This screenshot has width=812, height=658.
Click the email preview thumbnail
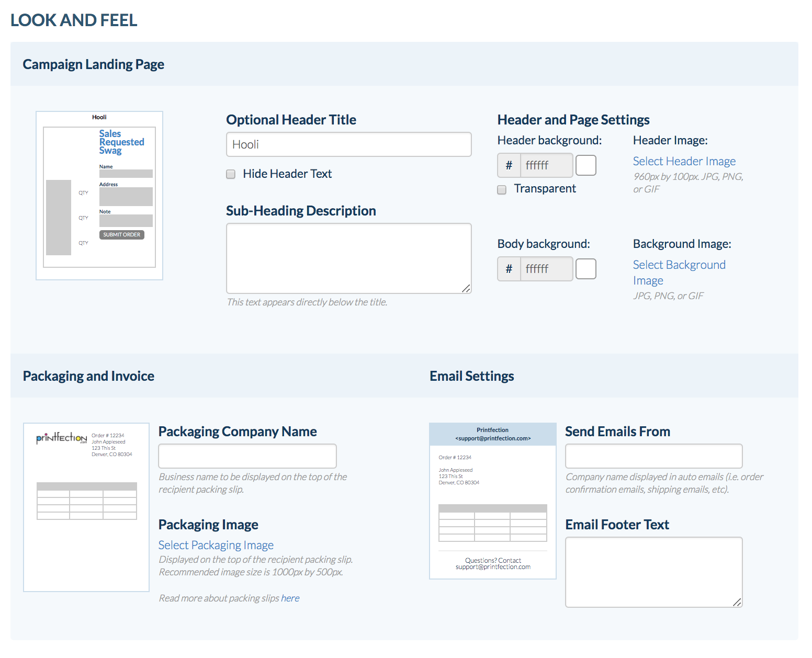[x=492, y=501]
